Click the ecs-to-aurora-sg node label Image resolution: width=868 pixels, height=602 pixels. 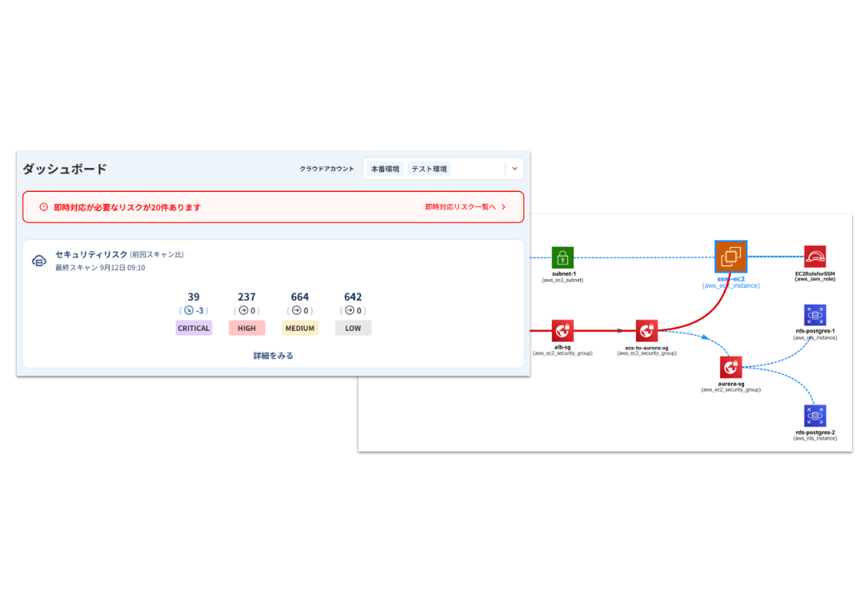pyautogui.click(x=646, y=348)
